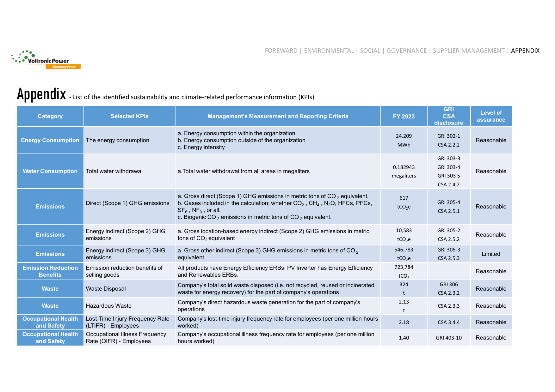This screenshot has height=392, width=555.
Task: Click the 2.18 value
Action: click(404, 322)
